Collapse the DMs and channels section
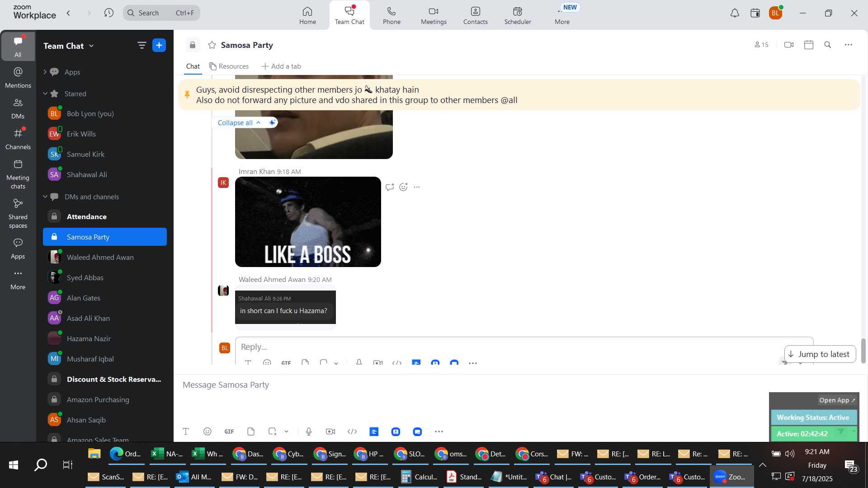 click(45, 197)
